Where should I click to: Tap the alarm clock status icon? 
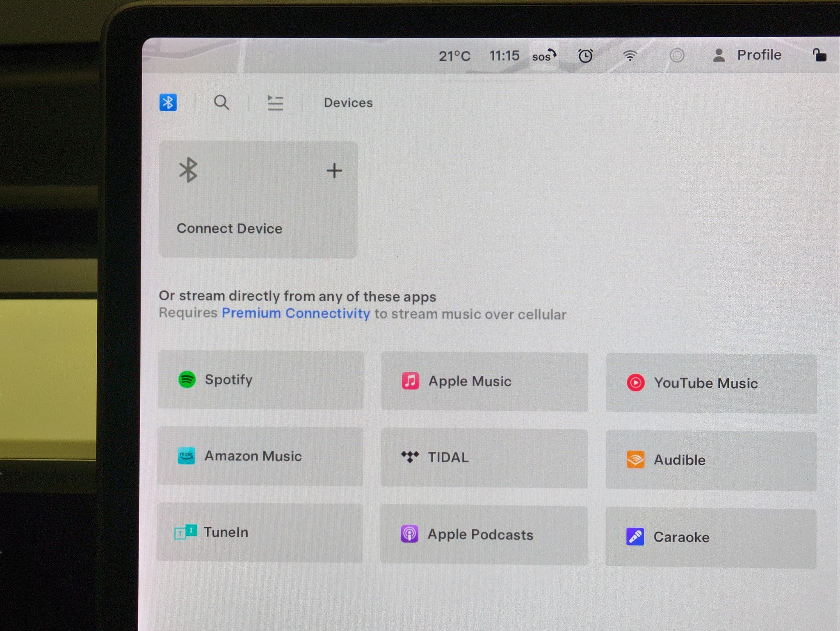[585, 55]
